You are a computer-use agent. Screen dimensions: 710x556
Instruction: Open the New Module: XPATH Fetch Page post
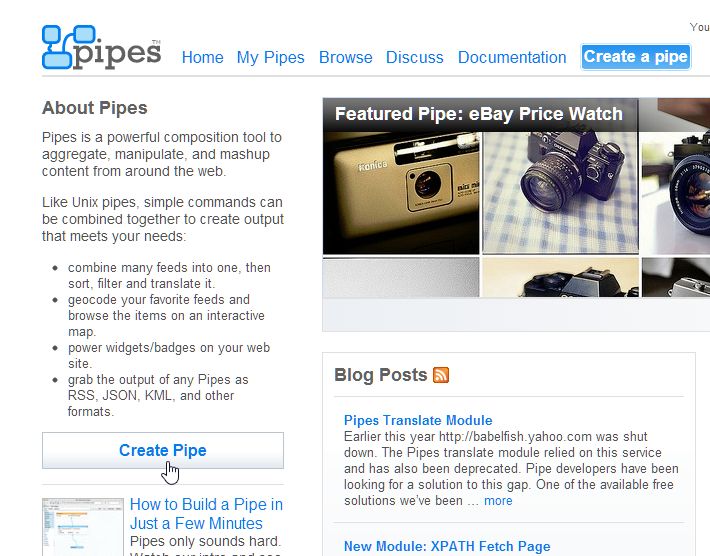click(447, 546)
